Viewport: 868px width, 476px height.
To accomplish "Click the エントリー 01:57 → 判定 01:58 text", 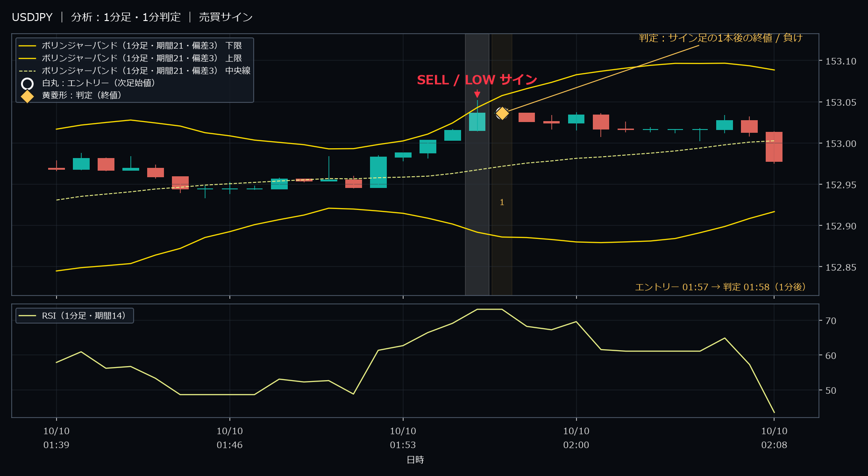I will [720, 287].
